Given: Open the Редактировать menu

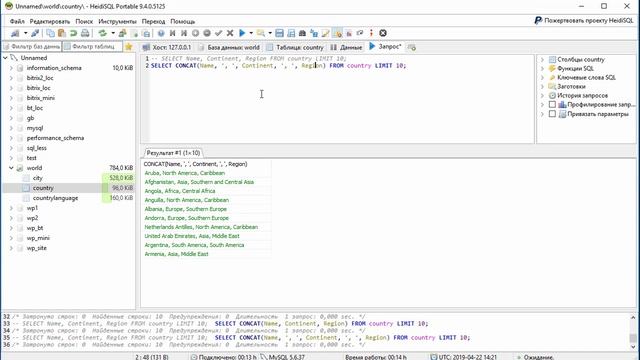Looking at the screenshot, I should pos(50,21).
